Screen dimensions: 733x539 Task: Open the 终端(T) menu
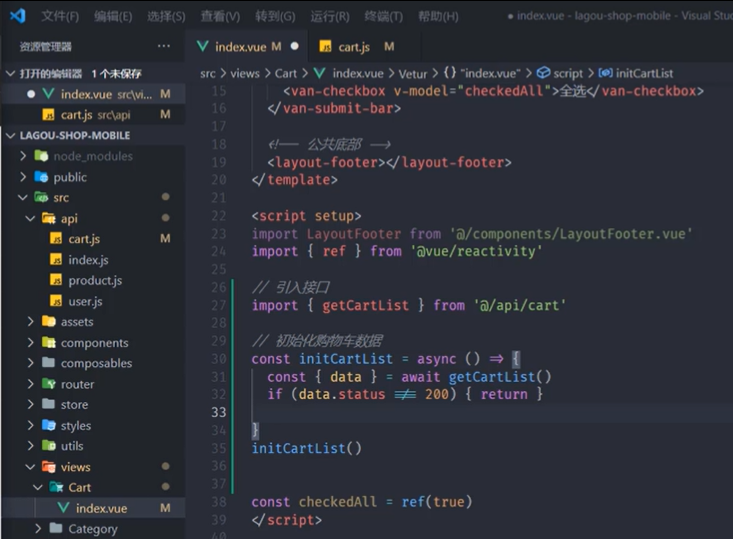[384, 16]
